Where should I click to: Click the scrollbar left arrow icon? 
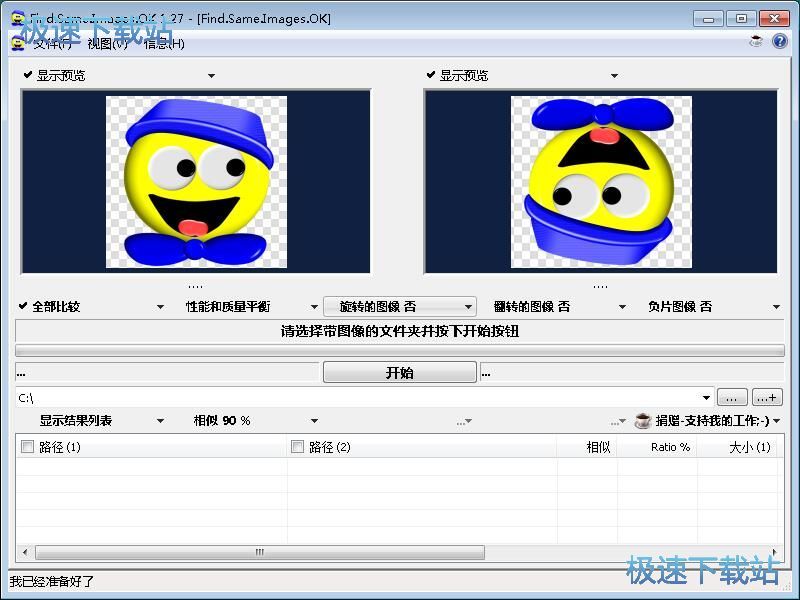pos(25,552)
